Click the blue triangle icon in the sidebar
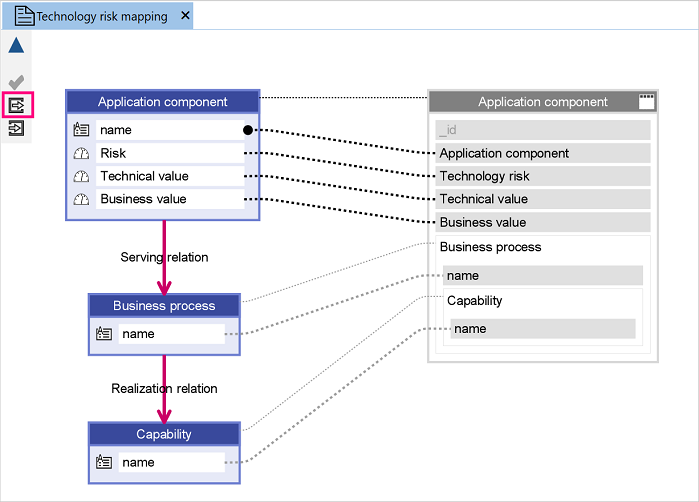The height and width of the screenshot is (502, 699). point(16,45)
